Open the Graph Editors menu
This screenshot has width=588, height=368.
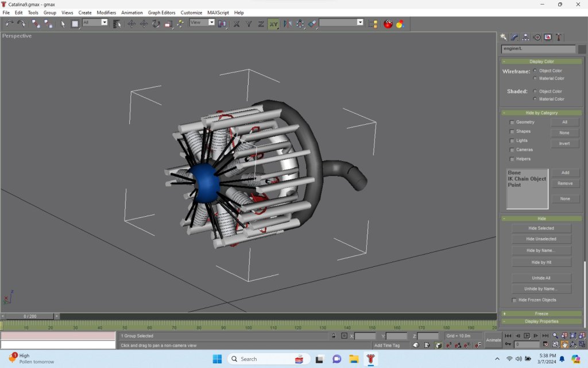point(161,13)
